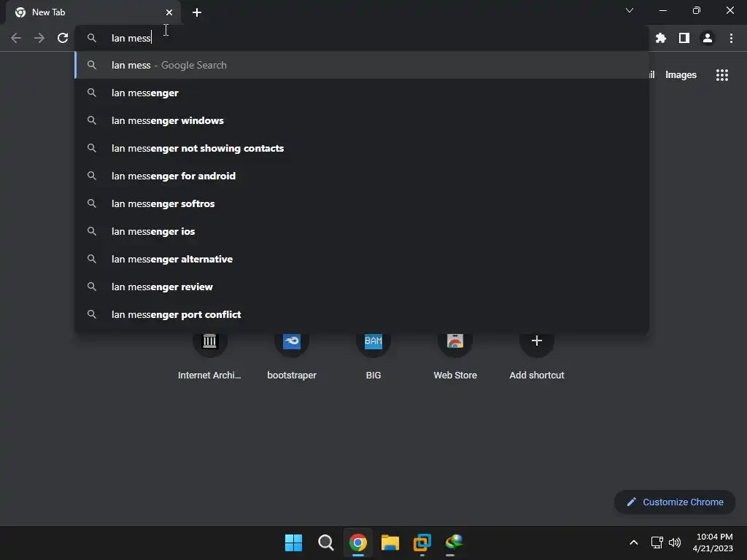Choose 'lan messenger ios' suggestion

[362, 231]
